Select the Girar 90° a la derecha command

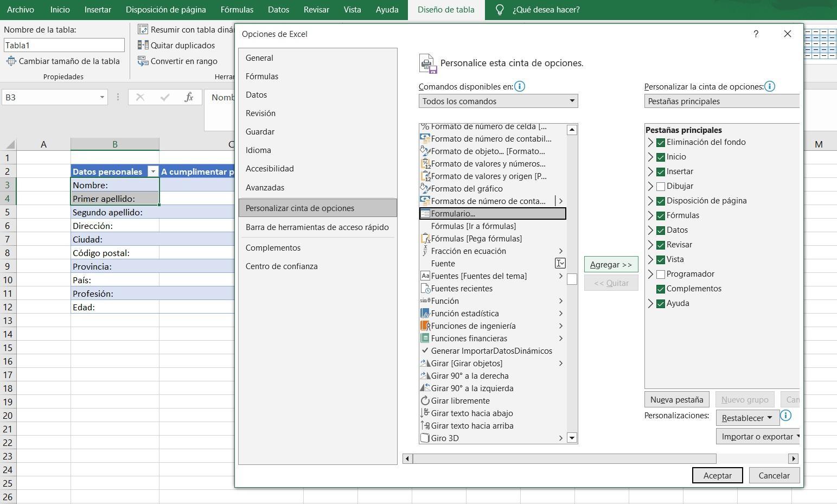469,375
